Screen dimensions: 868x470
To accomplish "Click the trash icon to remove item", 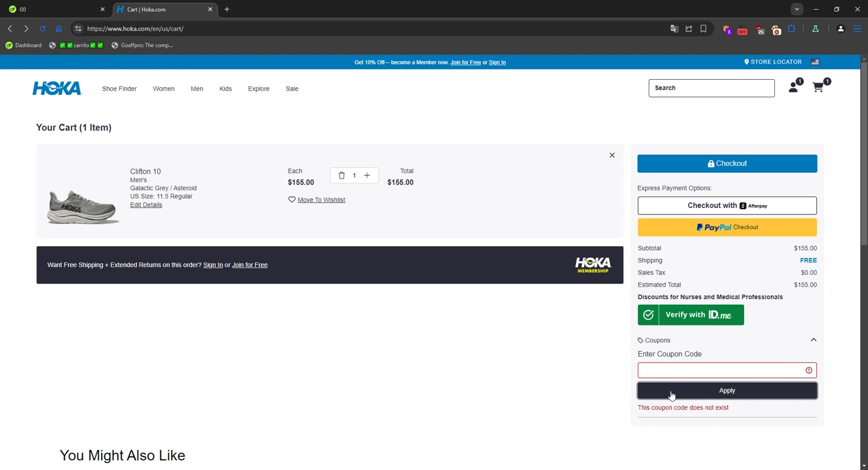I will pos(341,175).
